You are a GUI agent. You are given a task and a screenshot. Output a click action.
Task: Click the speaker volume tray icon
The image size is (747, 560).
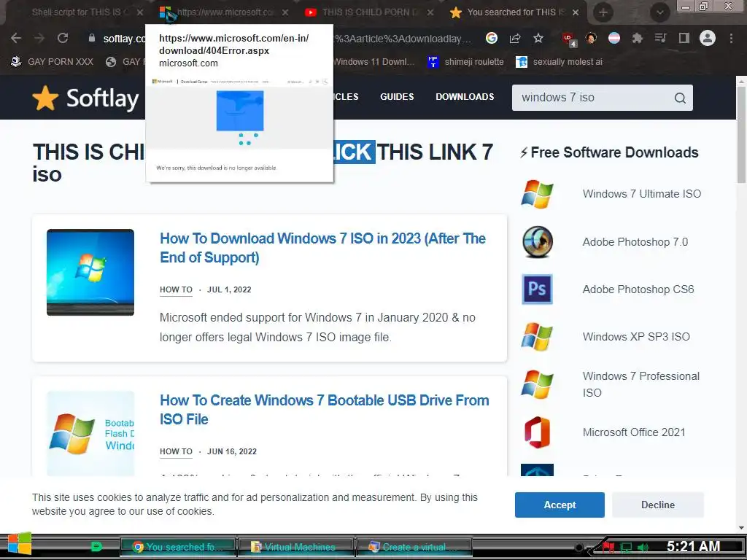pos(643,548)
